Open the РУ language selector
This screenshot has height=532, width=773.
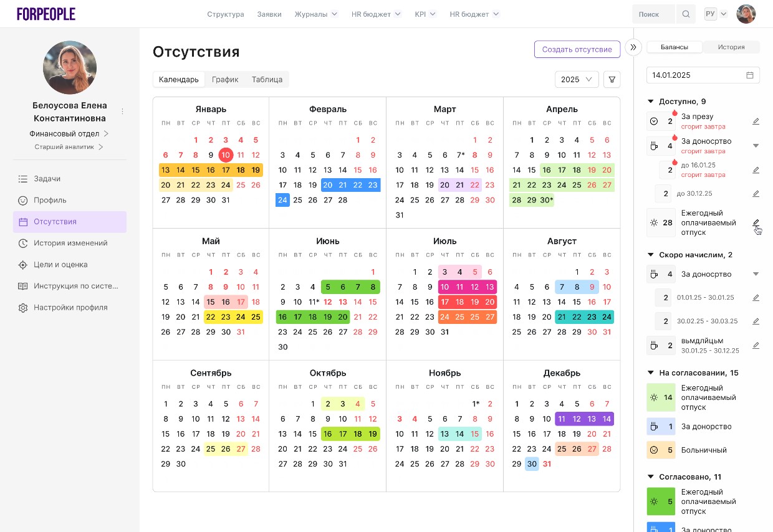click(716, 14)
